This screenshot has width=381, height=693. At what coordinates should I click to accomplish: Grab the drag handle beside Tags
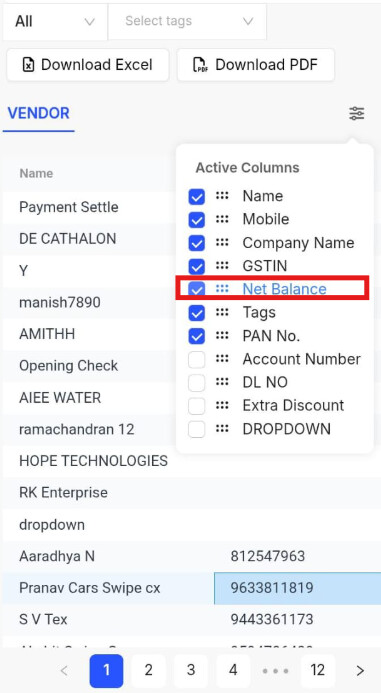222,312
